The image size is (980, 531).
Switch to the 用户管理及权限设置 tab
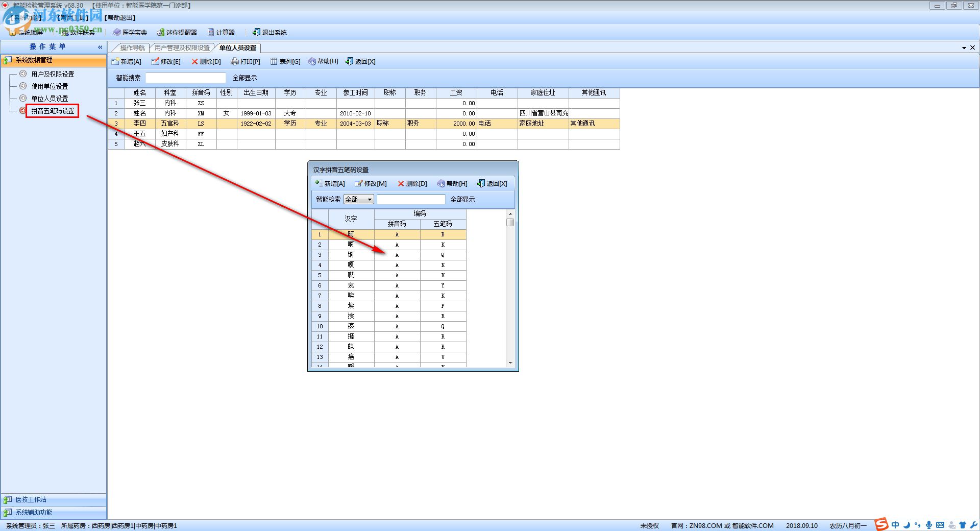pyautogui.click(x=182, y=48)
